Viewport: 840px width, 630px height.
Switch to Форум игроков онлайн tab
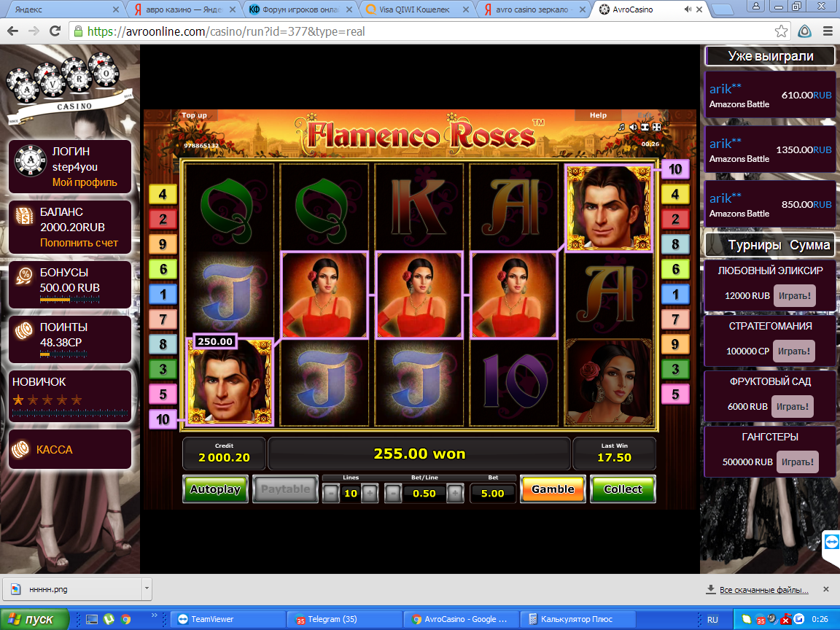(301, 9)
